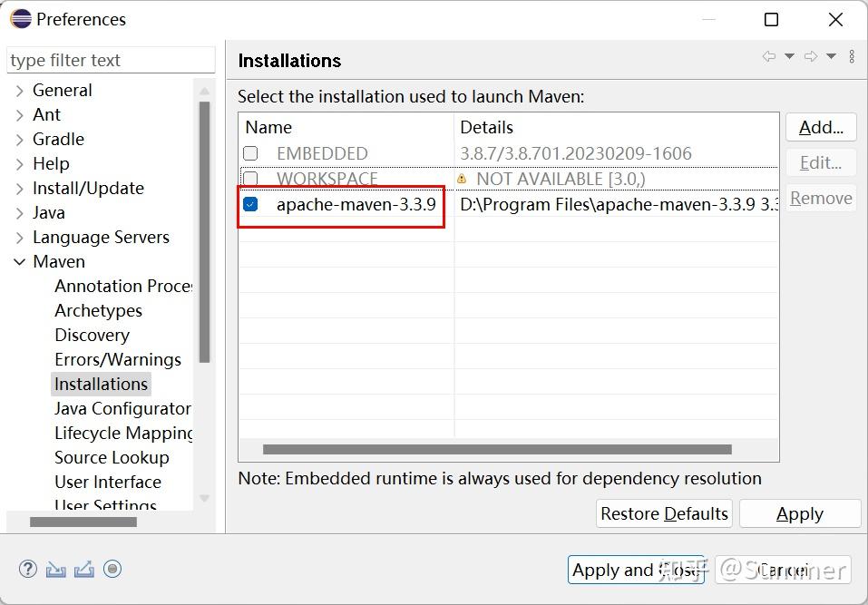
Task: Open the three-dot view menu icon
Action: [852, 56]
